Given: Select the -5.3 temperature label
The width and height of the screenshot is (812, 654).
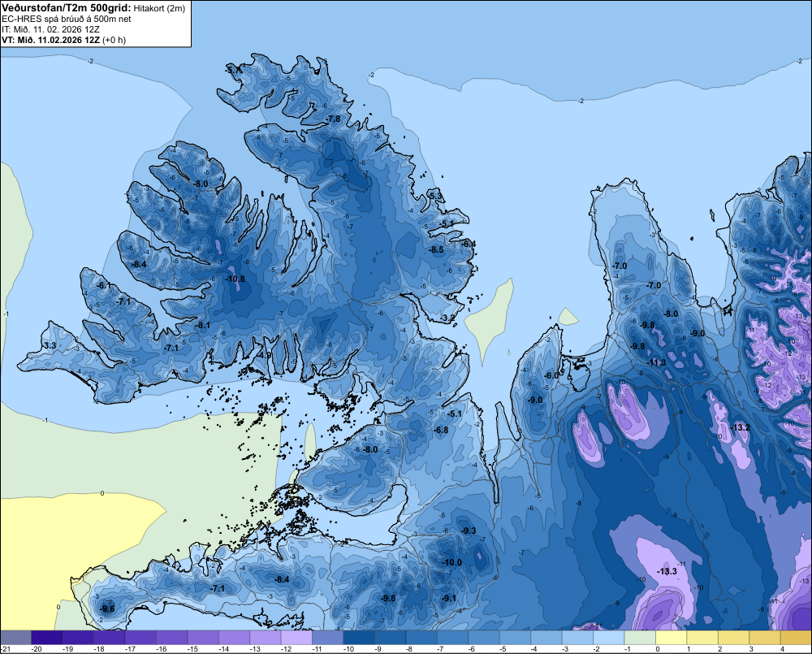Looking at the screenshot, I should click(x=436, y=196).
